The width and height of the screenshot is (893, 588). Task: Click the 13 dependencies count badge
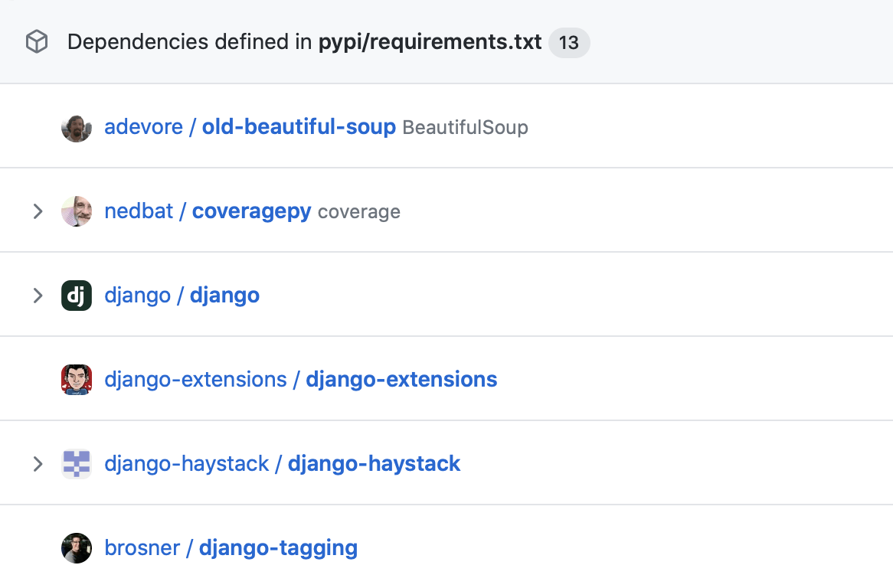pos(569,42)
